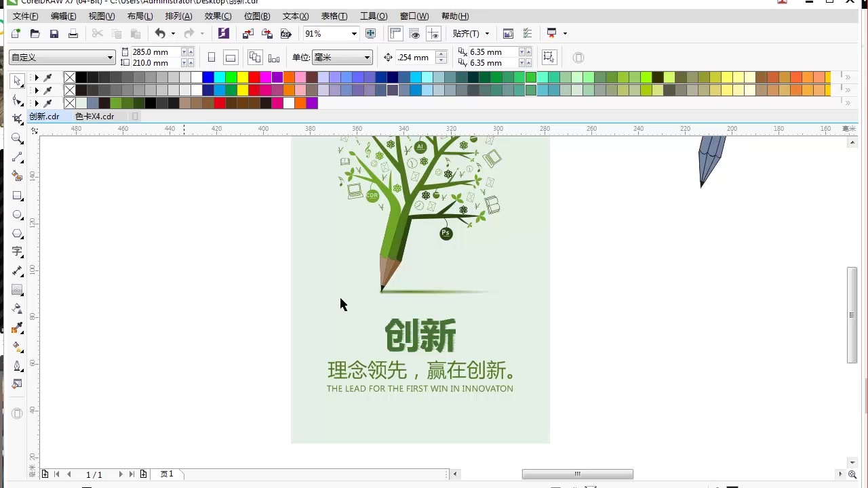The height and width of the screenshot is (488, 868).
Task: Expand the Undo history dropdown arrow
Action: point(173,33)
